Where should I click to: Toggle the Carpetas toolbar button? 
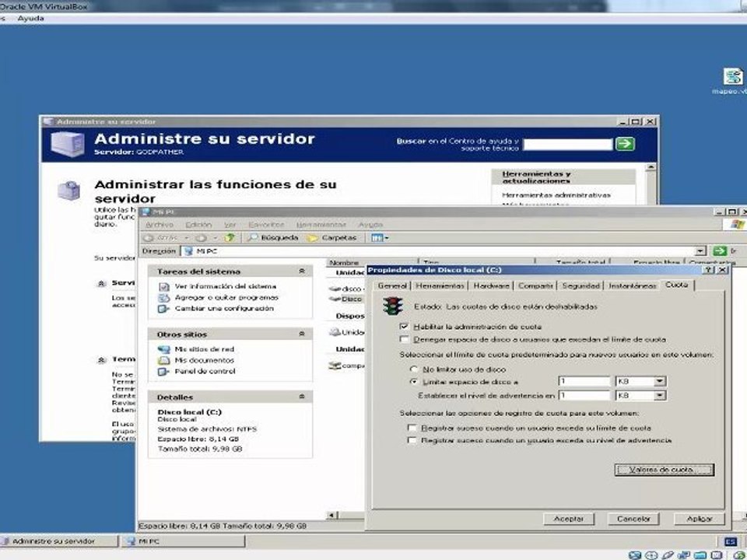tap(332, 237)
